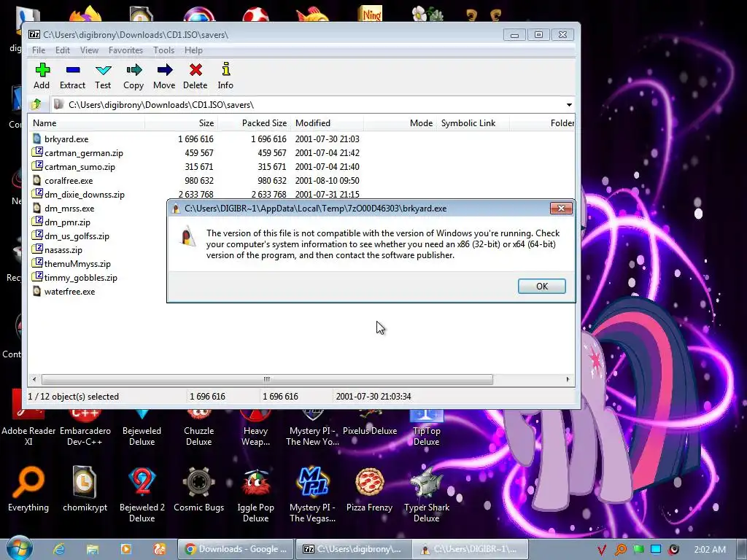Select themuMmyss.zip in the file list
This screenshot has height=560, width=747.
pos(77,263)
